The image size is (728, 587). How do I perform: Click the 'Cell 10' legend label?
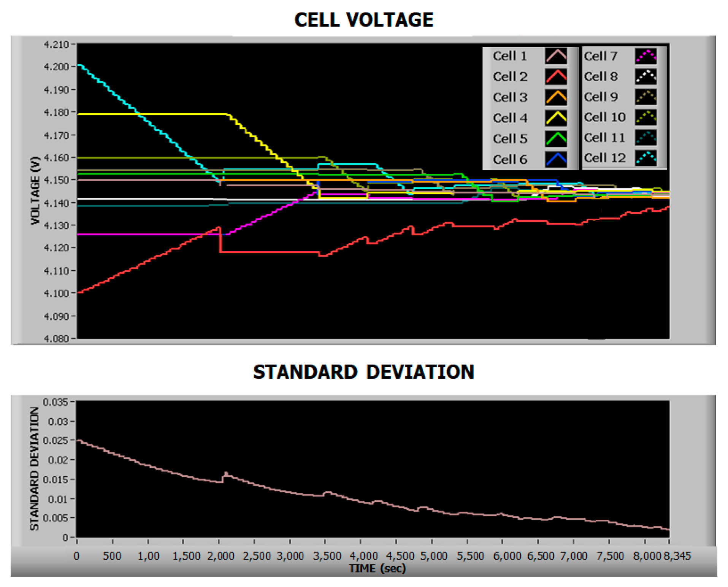pyautogui.click(x=605, y=117)
